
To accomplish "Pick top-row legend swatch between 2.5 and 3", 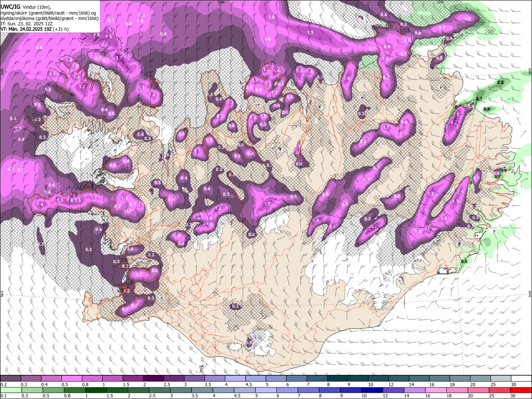I will 174,379.
